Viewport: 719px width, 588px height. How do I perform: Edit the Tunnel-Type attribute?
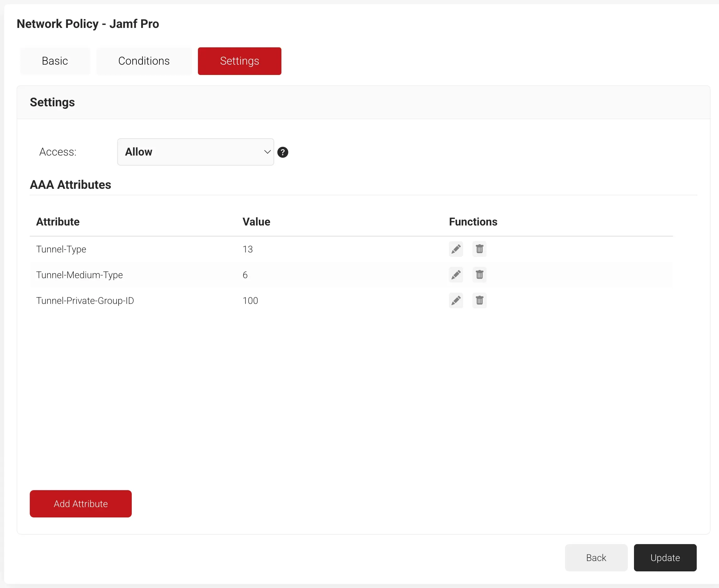[456, 249]
